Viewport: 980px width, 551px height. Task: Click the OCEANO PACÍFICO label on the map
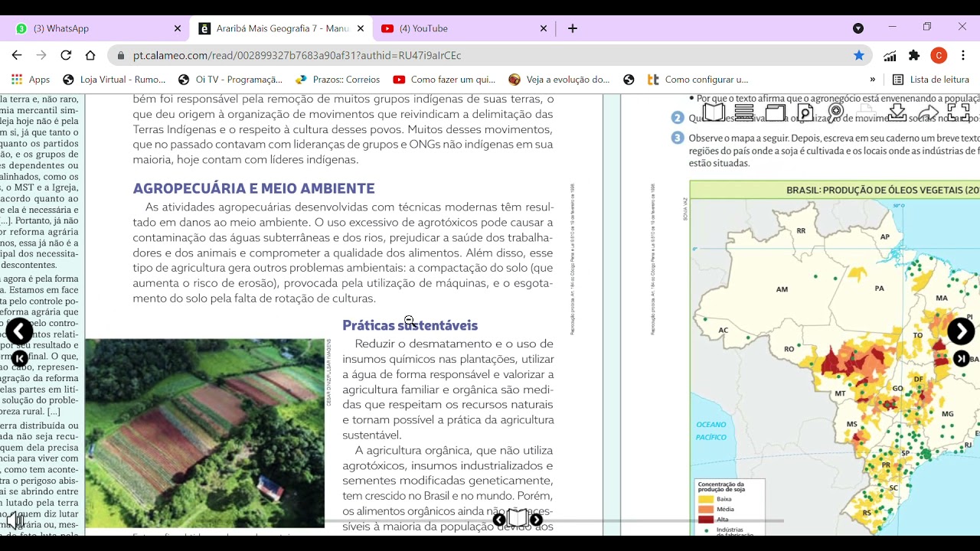coord(710,431)
